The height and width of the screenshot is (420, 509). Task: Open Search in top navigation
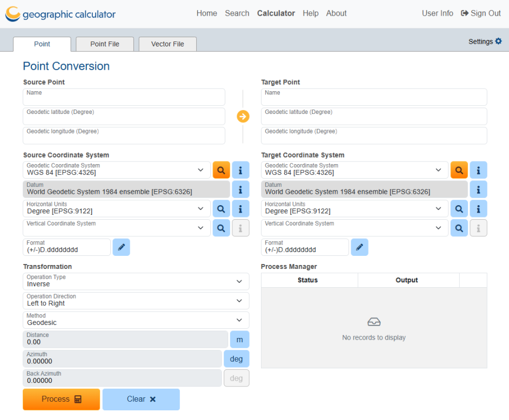click(x=237, y=13)
